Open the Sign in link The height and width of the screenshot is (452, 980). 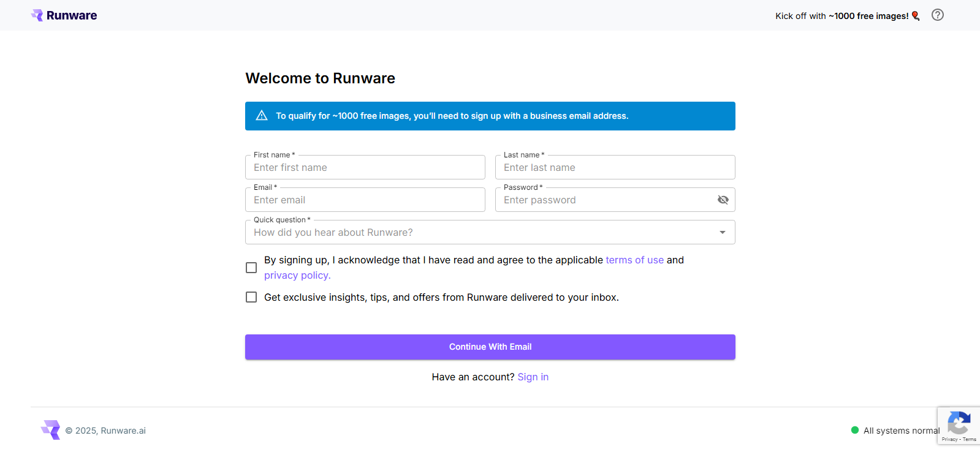533,377
